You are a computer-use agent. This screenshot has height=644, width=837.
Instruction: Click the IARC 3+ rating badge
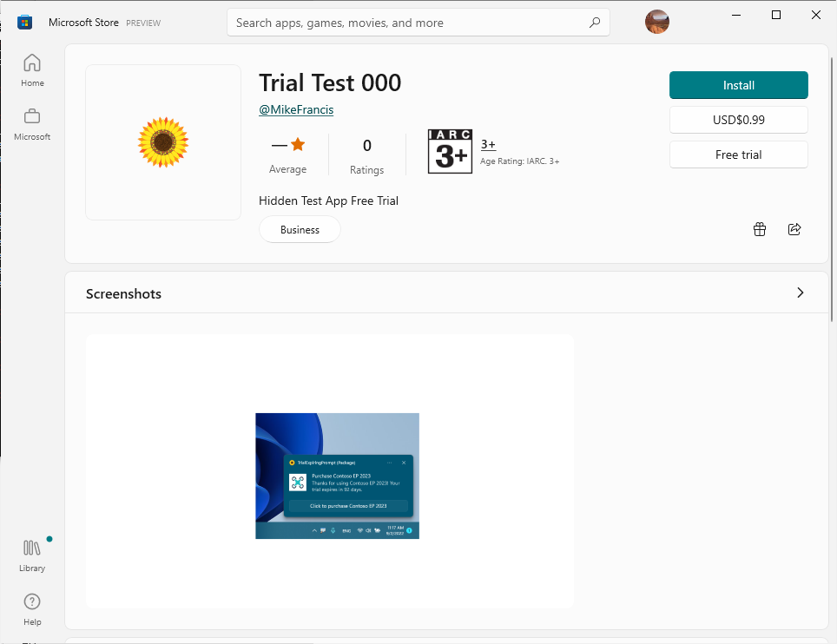tap(450, 151)
